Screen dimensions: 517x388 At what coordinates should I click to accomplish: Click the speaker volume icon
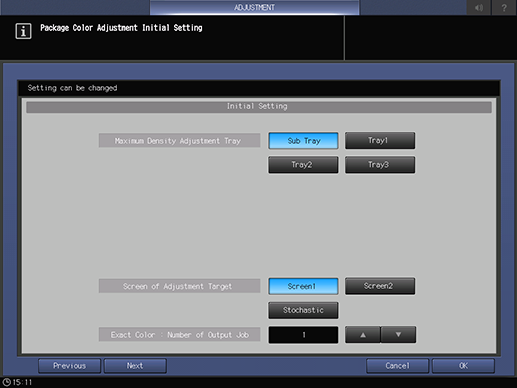click(478, 7)
